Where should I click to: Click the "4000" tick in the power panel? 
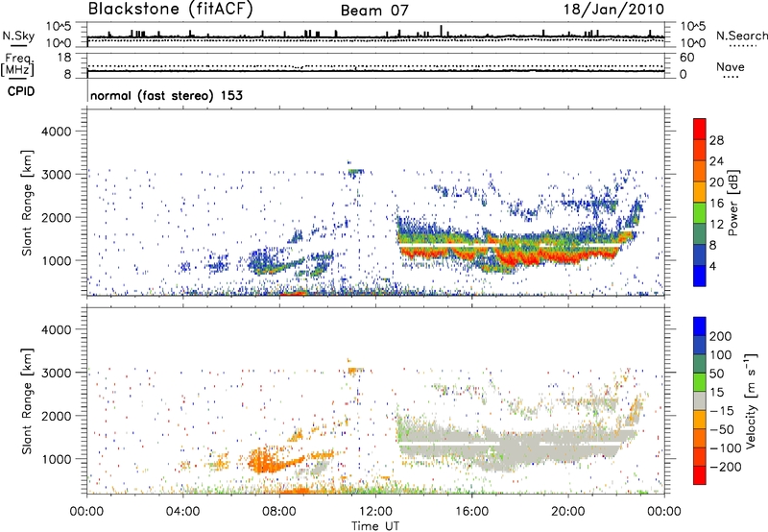coord(57,132)
